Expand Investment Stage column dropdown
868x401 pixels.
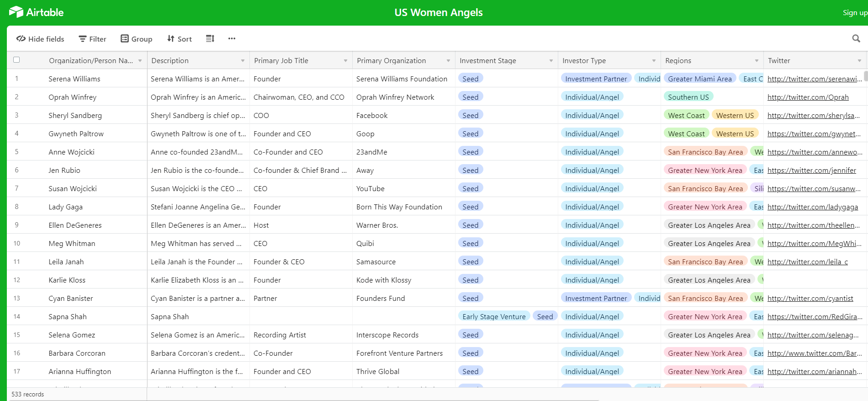click(551, 61)
